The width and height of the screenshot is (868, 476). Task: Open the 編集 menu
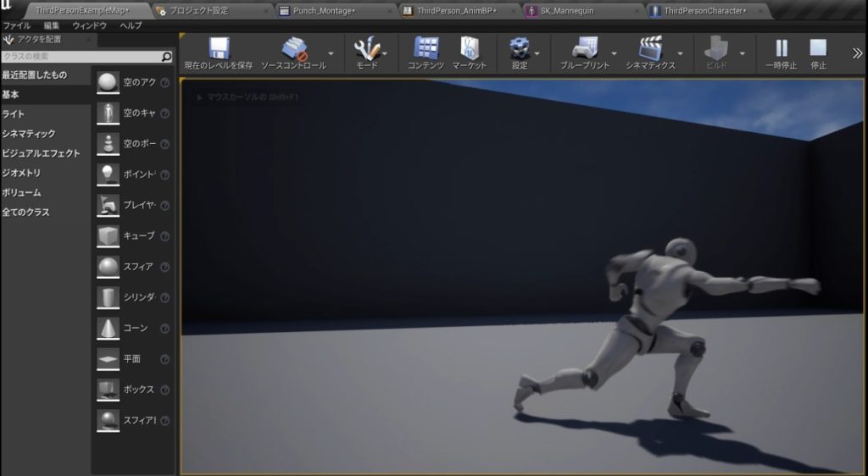click(51, 25)
